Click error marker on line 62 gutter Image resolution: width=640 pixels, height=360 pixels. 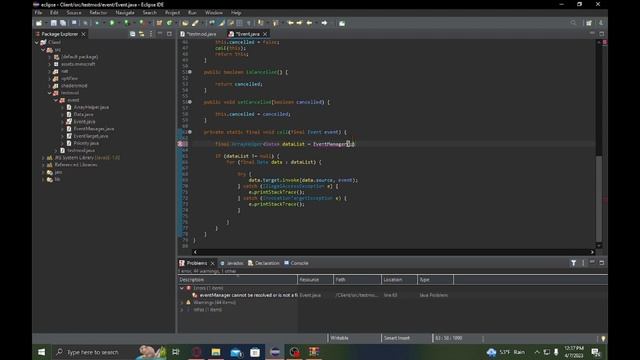point(180,144)
